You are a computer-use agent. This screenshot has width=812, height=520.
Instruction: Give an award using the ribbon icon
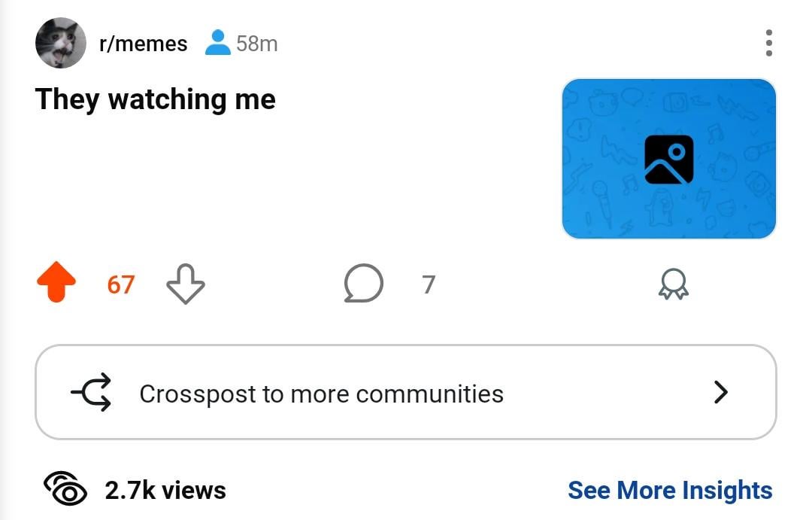click(x=673, y=284)
